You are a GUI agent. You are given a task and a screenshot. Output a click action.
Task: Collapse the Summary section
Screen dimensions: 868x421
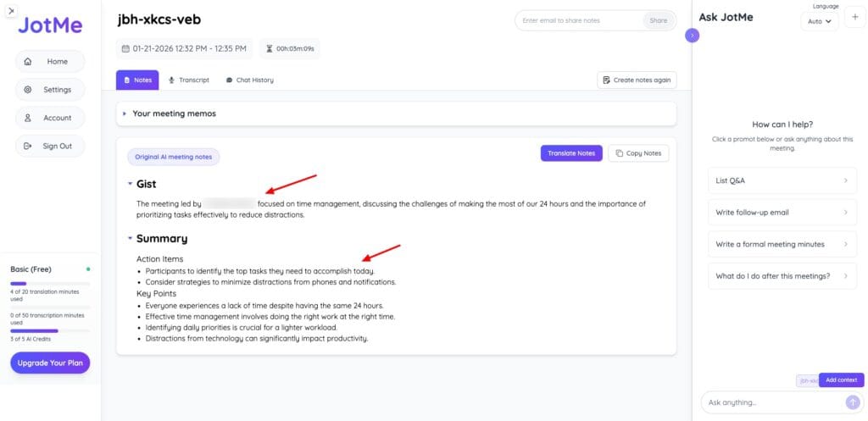130,238
